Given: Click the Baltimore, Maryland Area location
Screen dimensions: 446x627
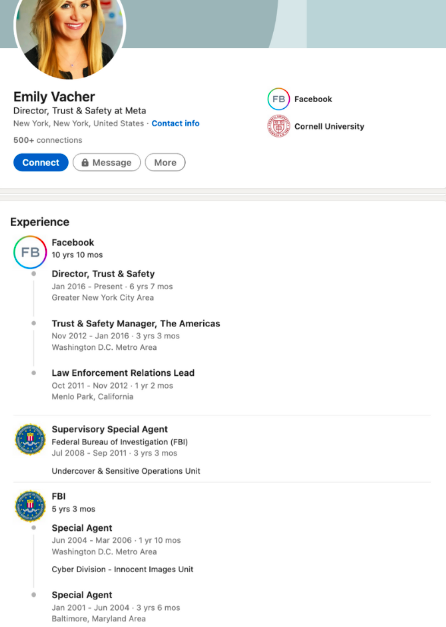Looking at the screenshot, I should point(98,619).
